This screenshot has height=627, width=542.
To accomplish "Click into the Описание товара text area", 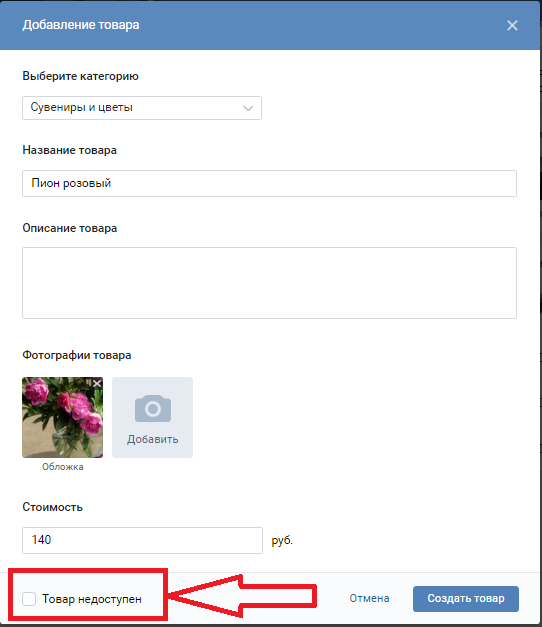I will pos(269,283).
